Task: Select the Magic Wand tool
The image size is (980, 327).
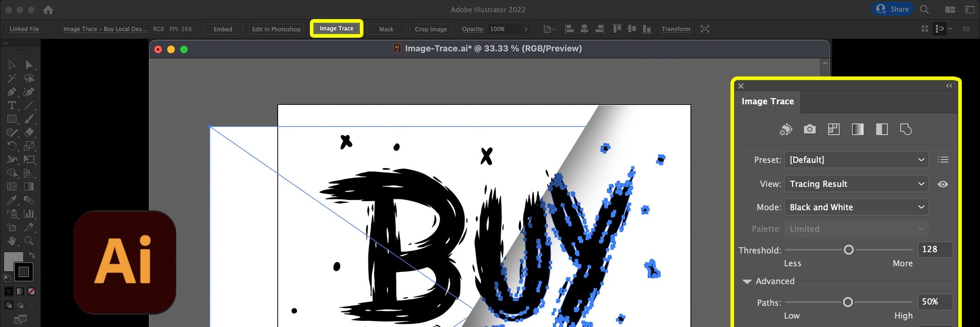Action: 12,79
